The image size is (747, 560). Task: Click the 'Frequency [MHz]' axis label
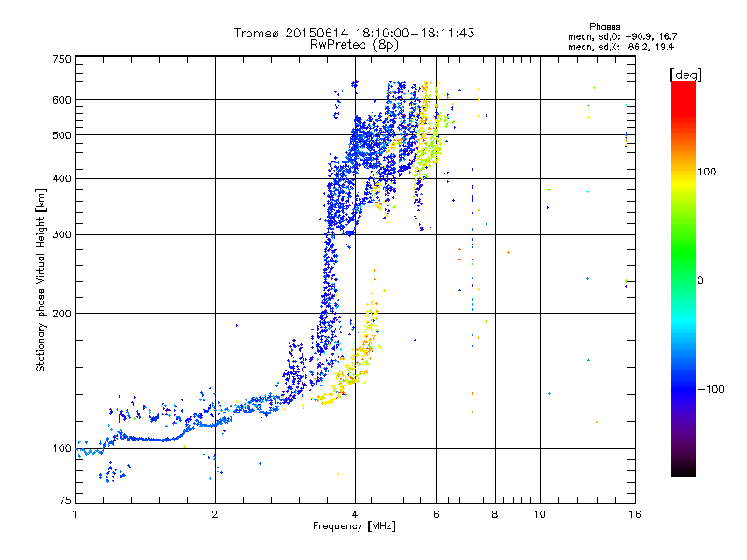pyautogui.click(x=354, y=526)
